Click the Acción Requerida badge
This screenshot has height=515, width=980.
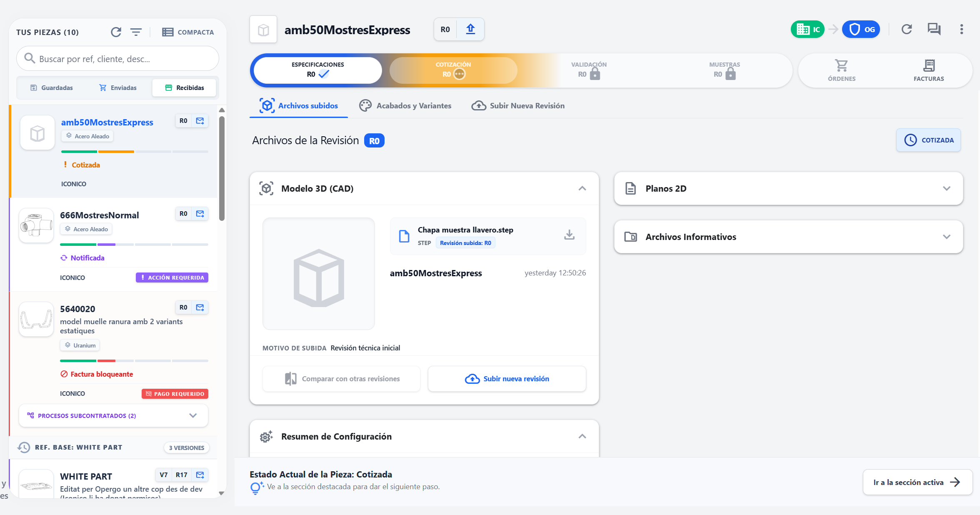(172, 277)
